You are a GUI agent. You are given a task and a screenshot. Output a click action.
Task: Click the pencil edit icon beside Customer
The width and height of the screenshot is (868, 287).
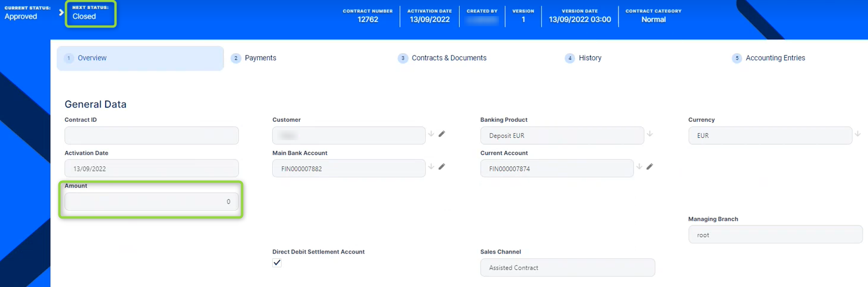pyautogui.click(x=442, y=134)
